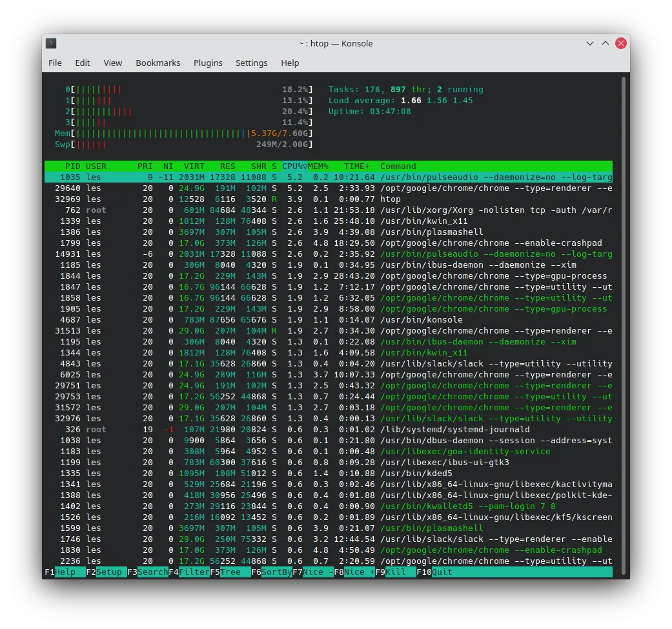
Task: Sort by the PRI column header
Action: (x=145, y=166)
